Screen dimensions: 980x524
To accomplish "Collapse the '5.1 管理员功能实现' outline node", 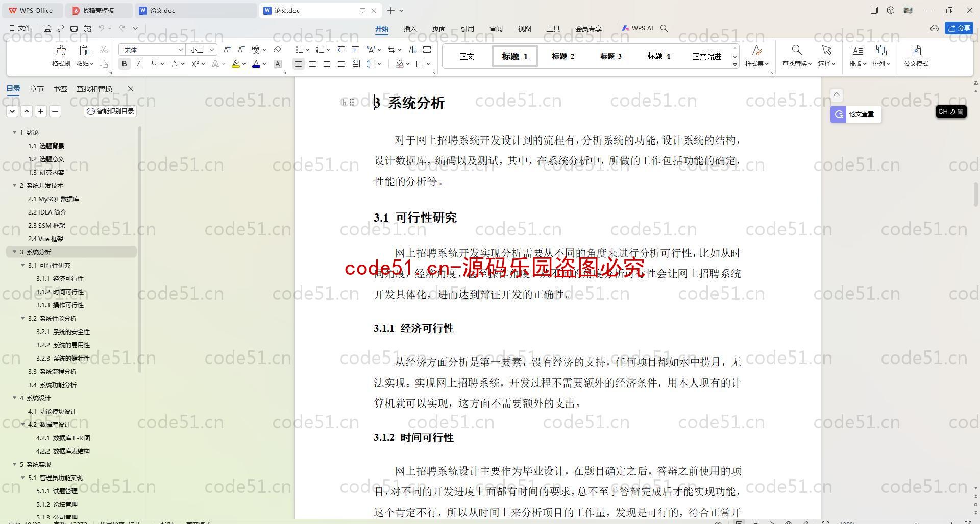I will [23, 478].
